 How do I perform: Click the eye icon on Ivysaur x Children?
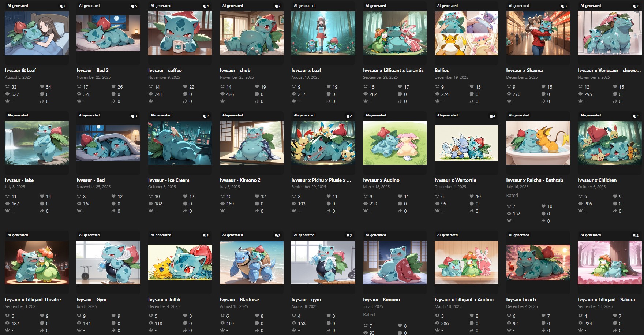pos(580,204)
